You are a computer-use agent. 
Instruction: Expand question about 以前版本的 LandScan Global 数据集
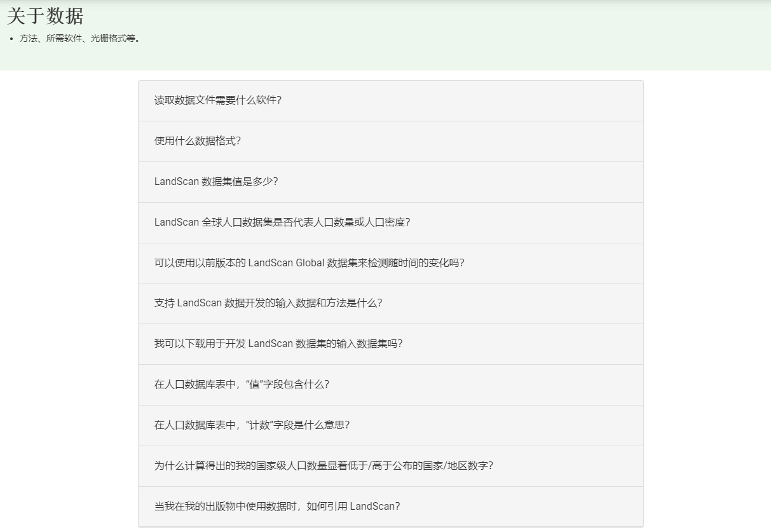point(390,263)
